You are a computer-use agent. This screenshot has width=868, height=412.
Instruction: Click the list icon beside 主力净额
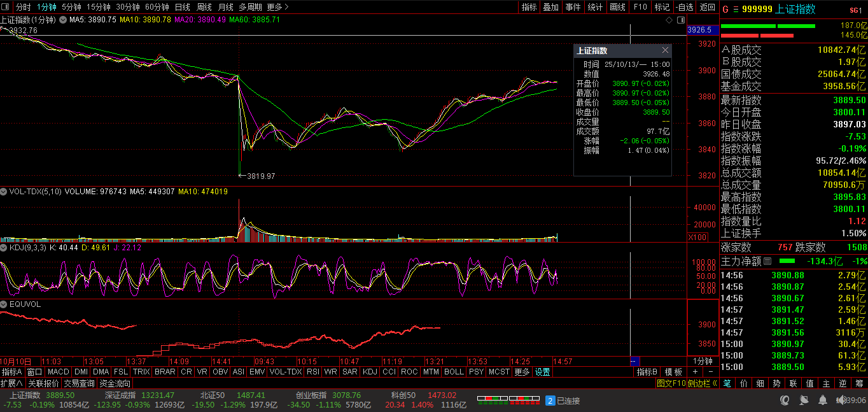pyautogui.click(x=767, y=261)
